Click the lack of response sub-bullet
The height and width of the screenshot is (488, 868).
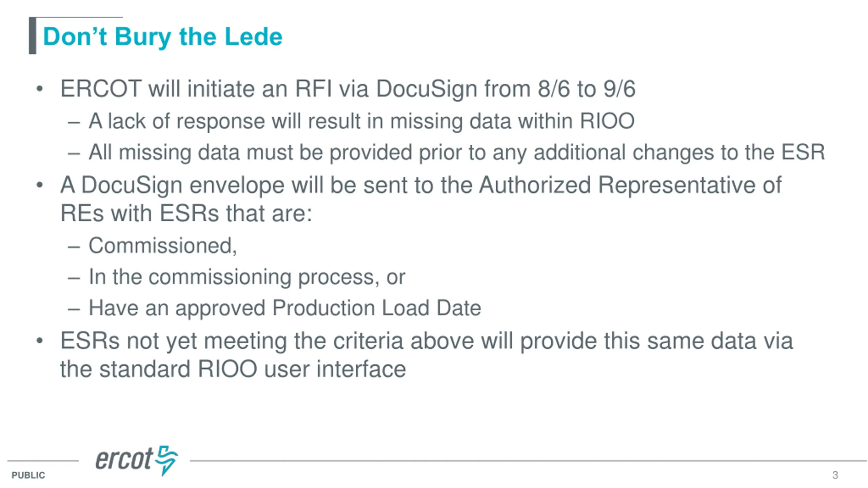click(x=361, y=121)
